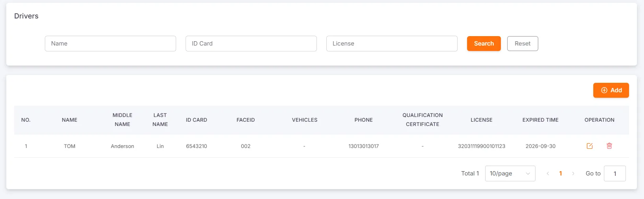Delete driver TOM with trash icon
The width and height of the screenshot is (644, 199).
pos(609,146)
